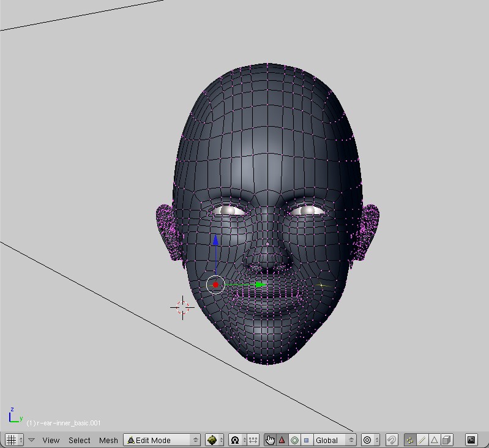The height and width of the screenshot is (448, 489).
Task: Open the editor window type selector
Action: coord(14,440)
